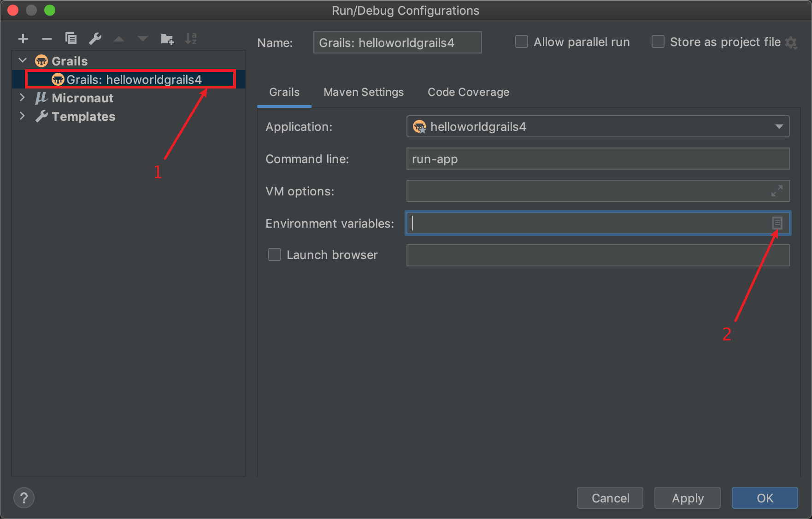This screenshot has width=812, height=519.
Task: Create a new folder for configurations
Action: 167,39
